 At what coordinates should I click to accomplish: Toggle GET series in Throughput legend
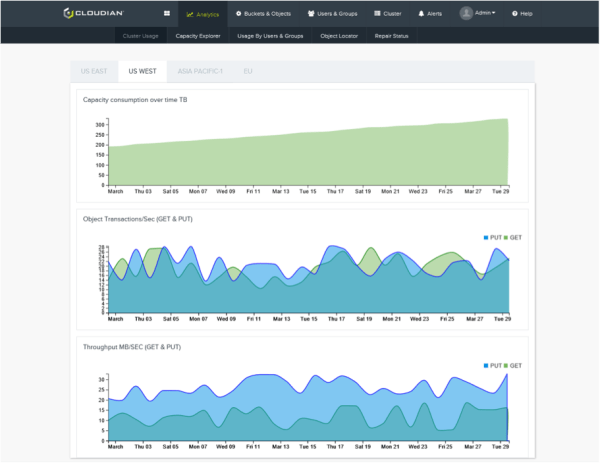[x=513, y=366]
